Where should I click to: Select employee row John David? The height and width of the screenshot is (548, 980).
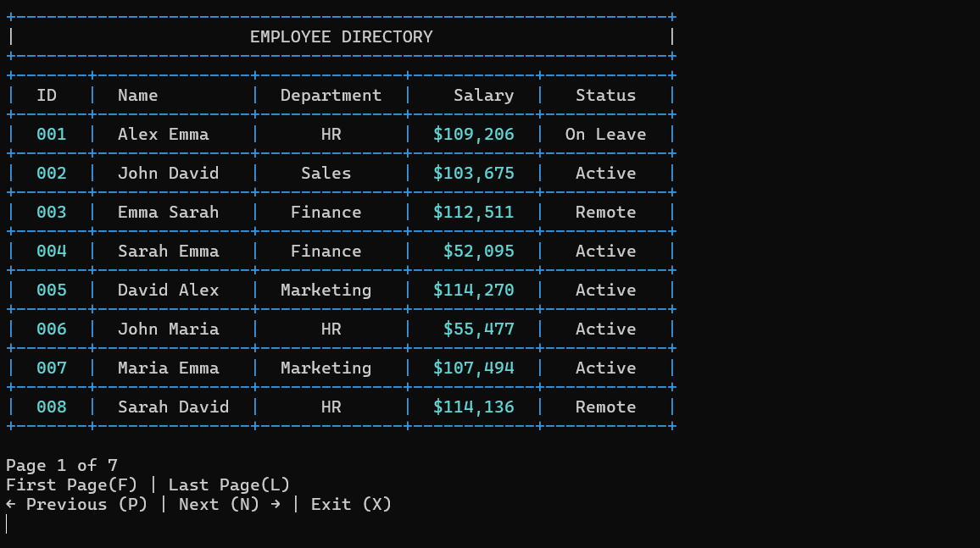click(170, 173)
